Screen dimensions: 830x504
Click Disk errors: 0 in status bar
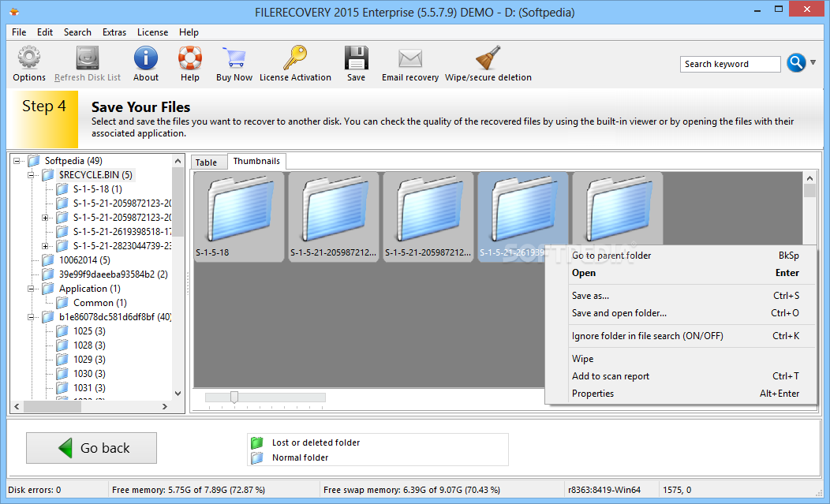point(35,491)
